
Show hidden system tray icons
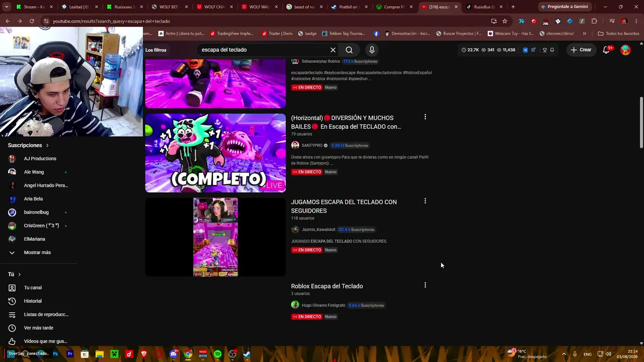(x=564, y=354)
